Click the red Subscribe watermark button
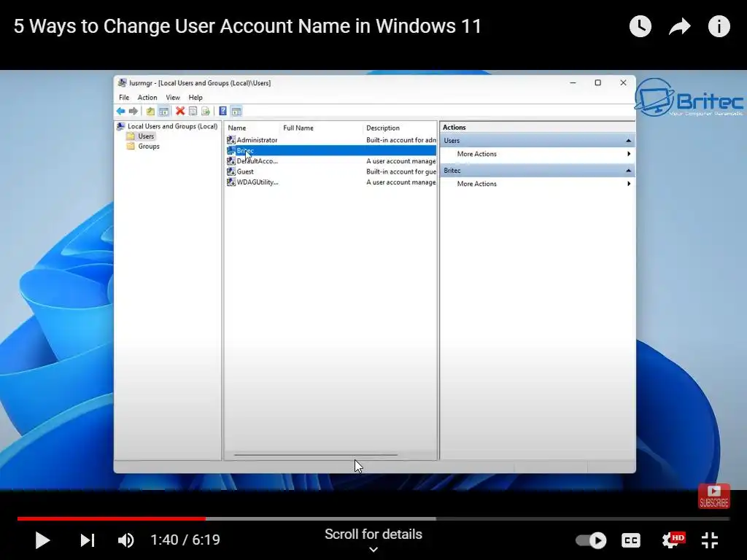 click(x=713, y=497)
